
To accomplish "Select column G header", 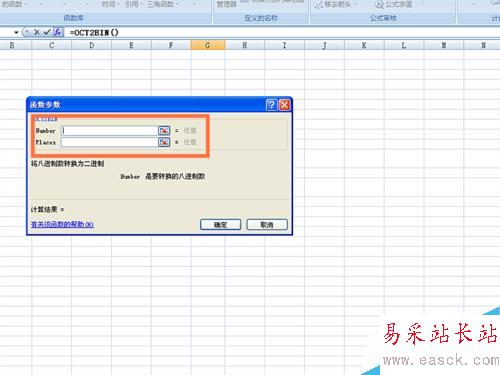I will (x=208, y=45).
